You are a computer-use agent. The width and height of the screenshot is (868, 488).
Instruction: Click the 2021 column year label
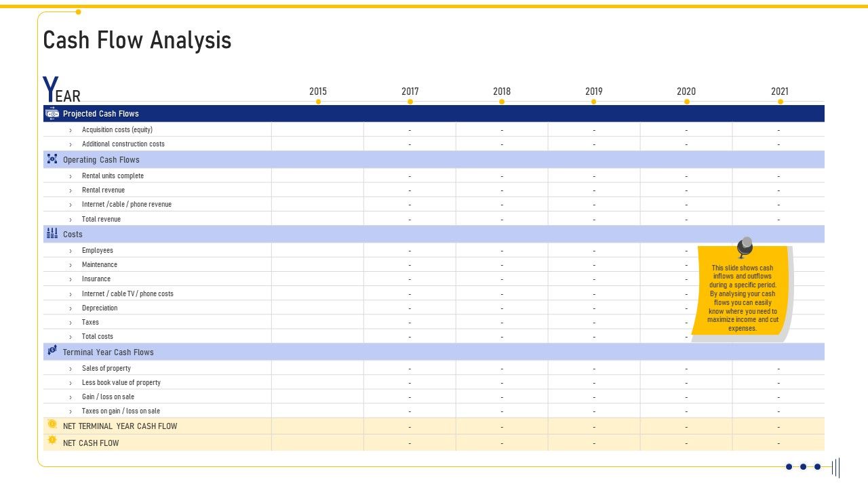[x=780, y=91]
